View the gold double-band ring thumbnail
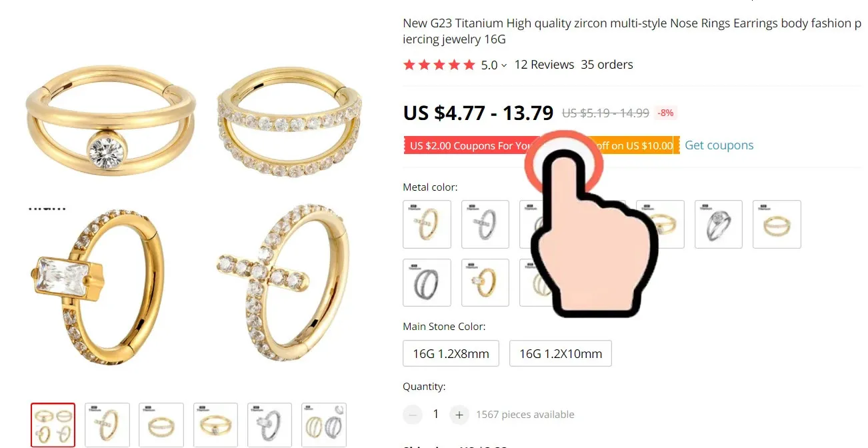868x448 pixels. pos(161,425)
